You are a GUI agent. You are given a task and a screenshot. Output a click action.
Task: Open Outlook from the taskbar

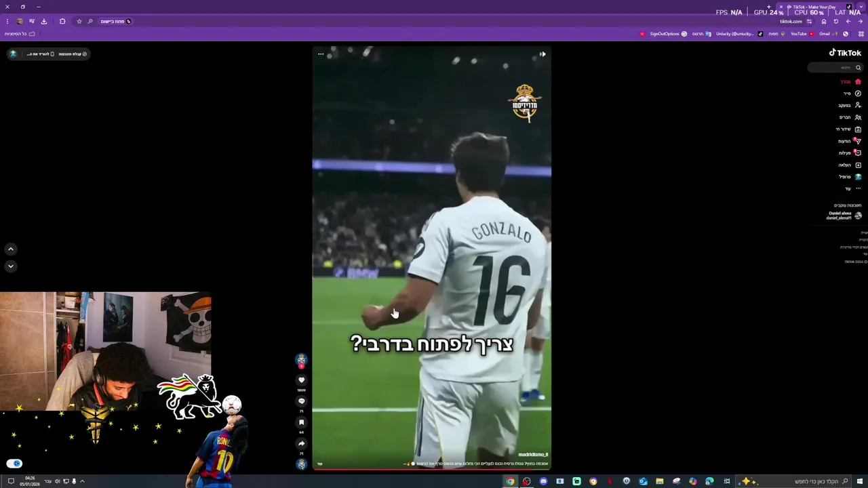pyautogui.click(x=643, y=481)
